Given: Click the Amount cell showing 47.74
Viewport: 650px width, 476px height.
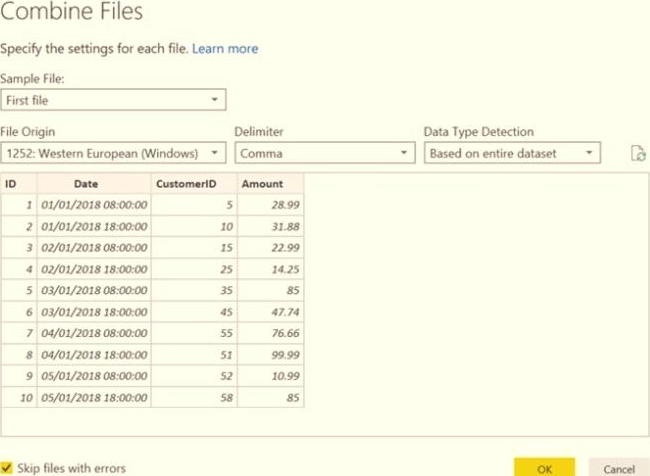Looking at the screenshot, I should pos(269,313).
